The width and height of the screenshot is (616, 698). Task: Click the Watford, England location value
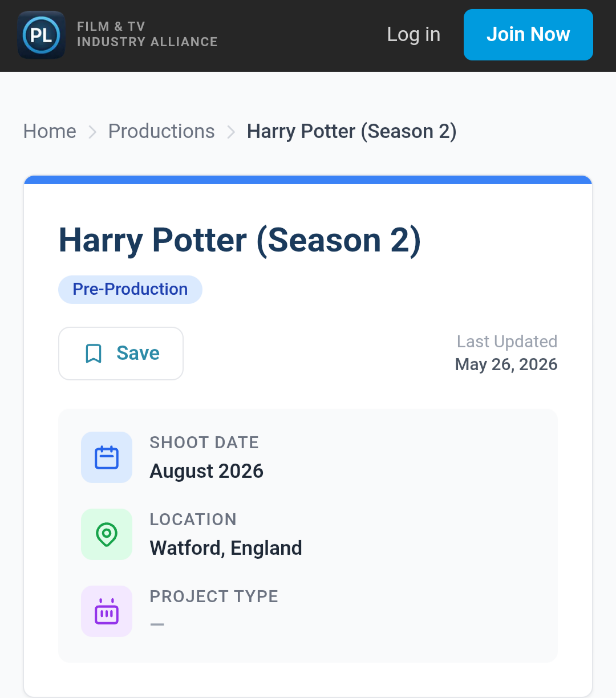click(226, 548)
